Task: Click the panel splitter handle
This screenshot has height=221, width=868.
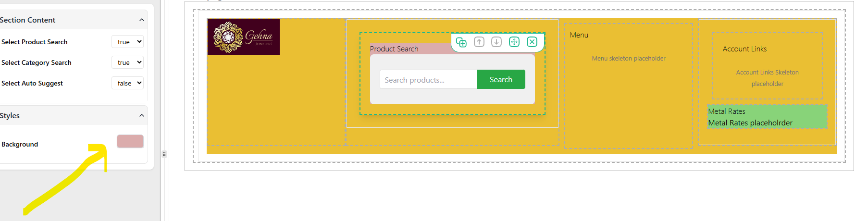Action: click(164, 154)
